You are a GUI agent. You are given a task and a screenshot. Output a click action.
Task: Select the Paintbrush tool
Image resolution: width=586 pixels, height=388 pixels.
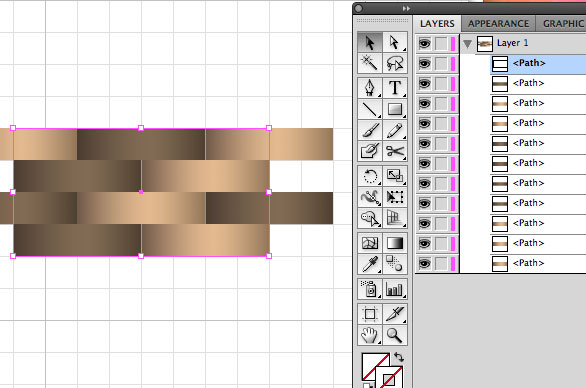(x=370, y=130)
